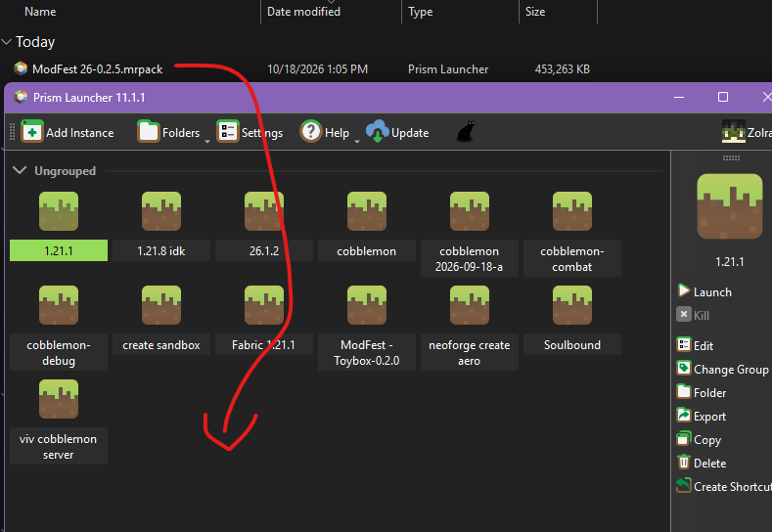Image resolution: width=772 pixels, height=532 pixels.
Task: Select the Soulbound instance icon
Action: coord(572,305)
